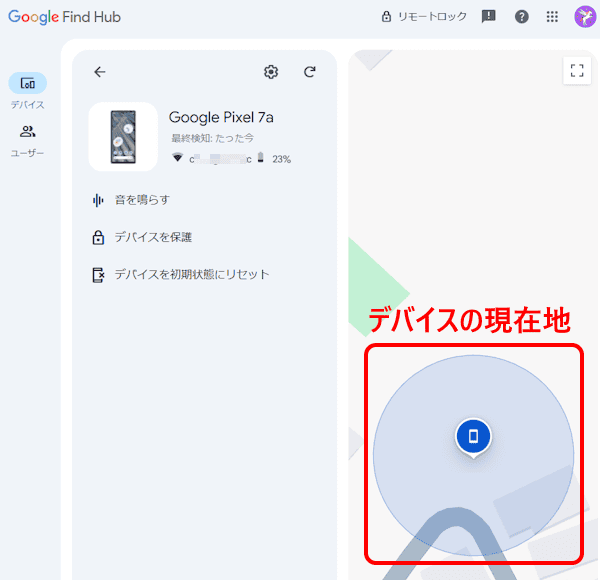Refresh the device location

click(310, 72)
